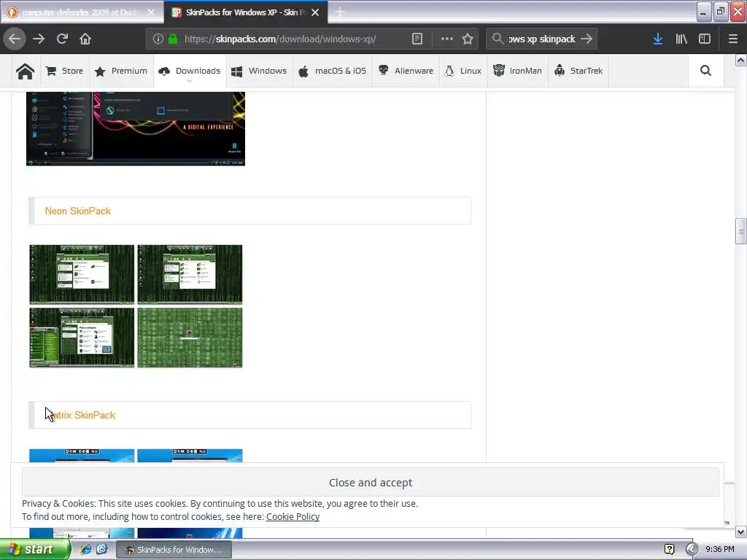Close the SkinPacks for Windows XP tab
Screen dimensions: 747x560
315,12
